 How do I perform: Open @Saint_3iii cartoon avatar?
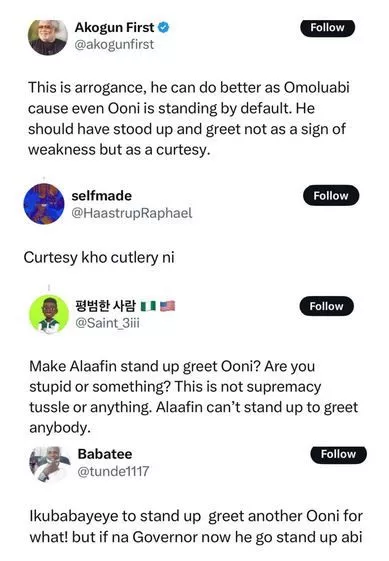49,314
